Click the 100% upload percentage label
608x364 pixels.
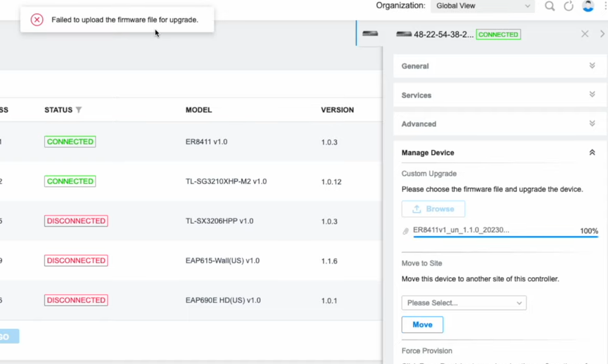tap(589, 231)
